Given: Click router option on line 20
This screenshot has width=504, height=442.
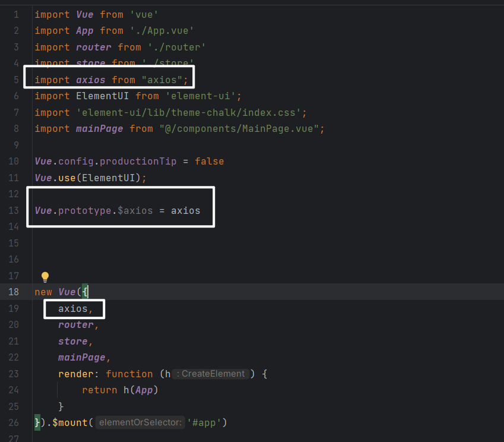Looking at the screenshot, I should pyautogui.click(x=76, y=325).
